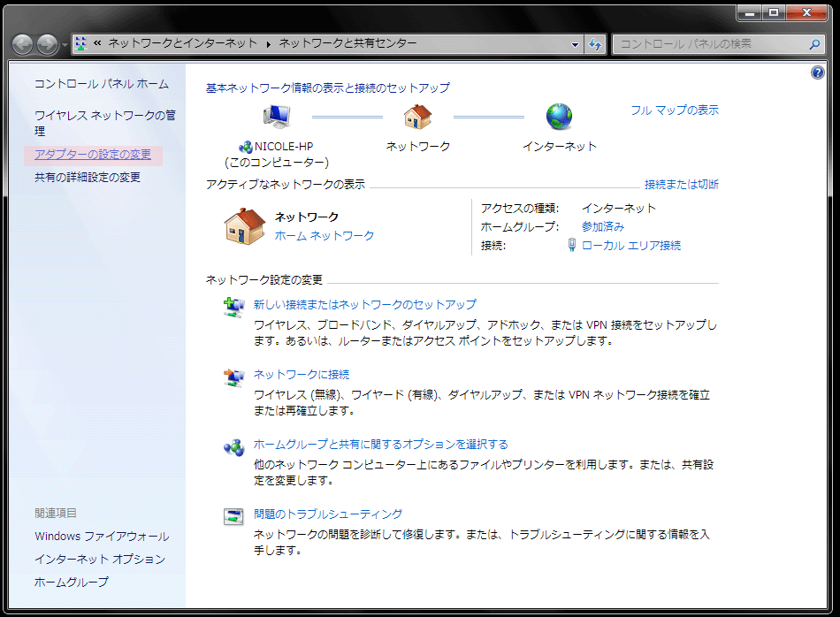Screen dimensions: 840x617
Task: Click the NICOLE-HP computer icon in network map
Action: coord(277,116)
